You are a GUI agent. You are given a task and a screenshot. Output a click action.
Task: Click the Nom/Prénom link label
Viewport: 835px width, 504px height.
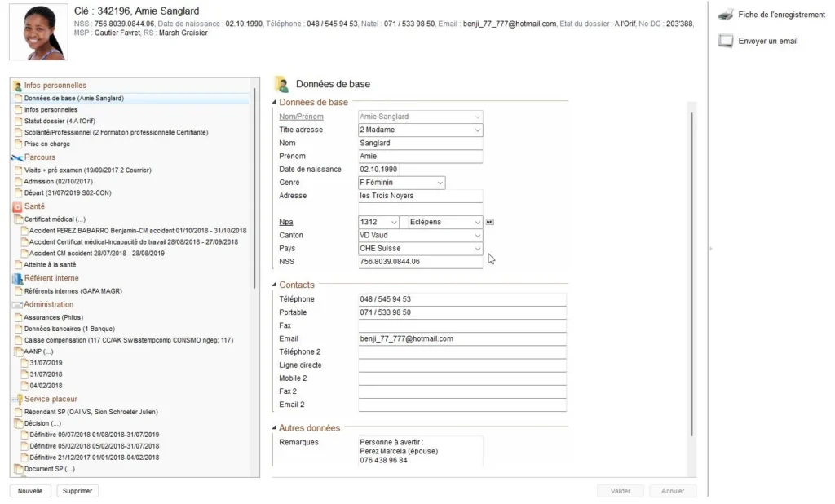[301, 117]
